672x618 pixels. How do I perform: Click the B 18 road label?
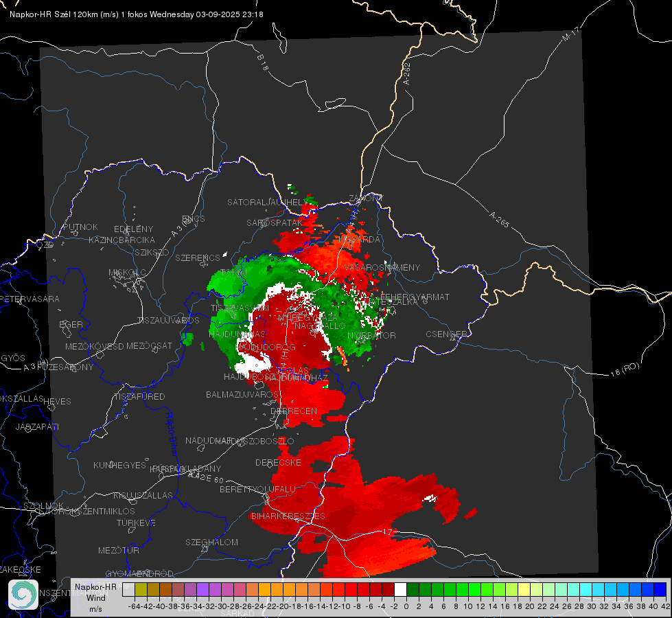pyautogui.click(x=263, y=62)
